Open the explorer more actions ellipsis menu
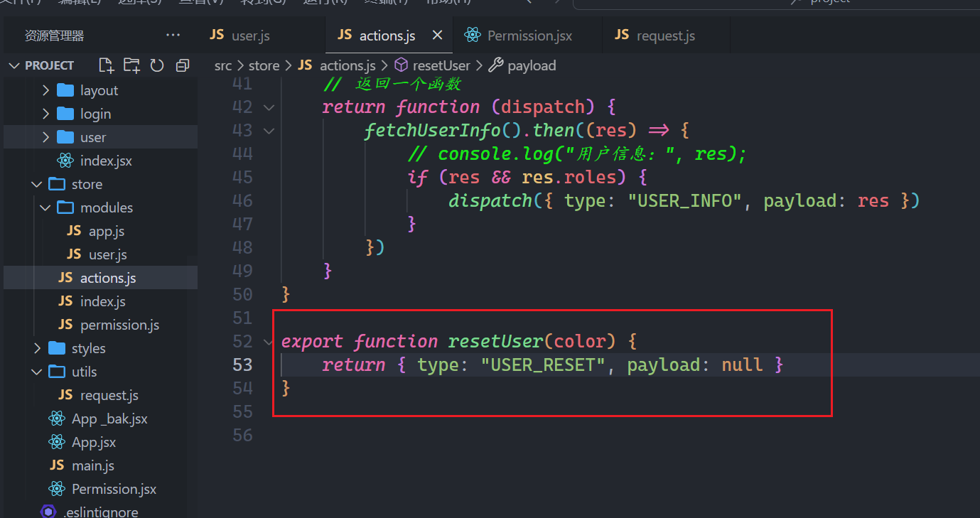This screenshot has width=980, height=518. coord(173,35)
